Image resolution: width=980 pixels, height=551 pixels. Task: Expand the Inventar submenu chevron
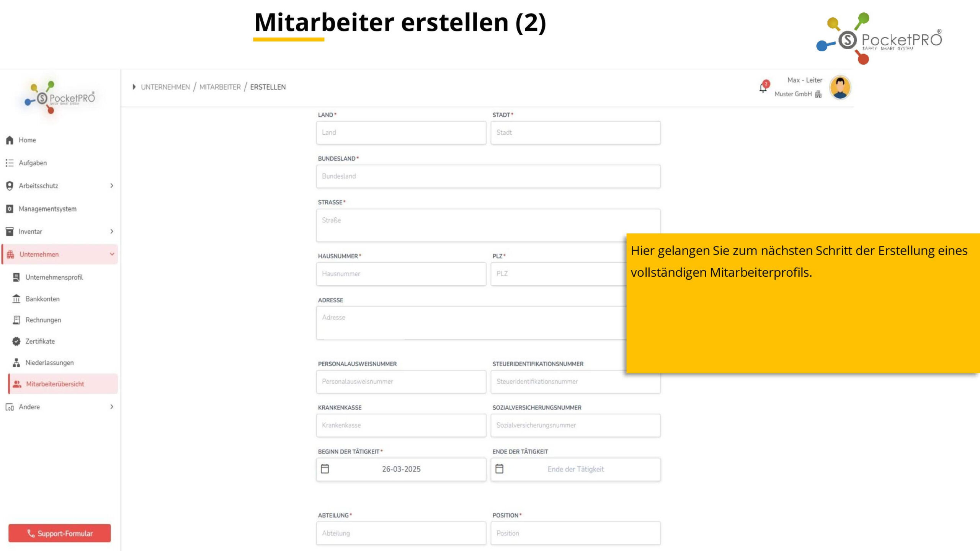[112, 231]
